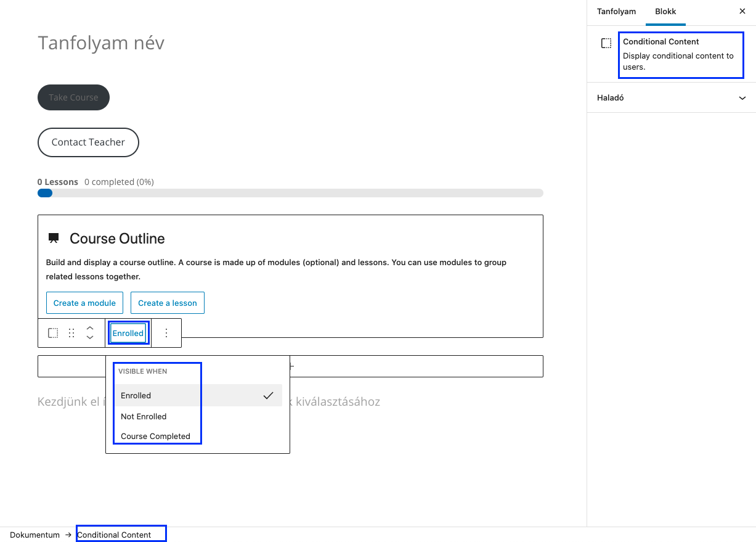Click the Create a module button

[x=84, y=303]
